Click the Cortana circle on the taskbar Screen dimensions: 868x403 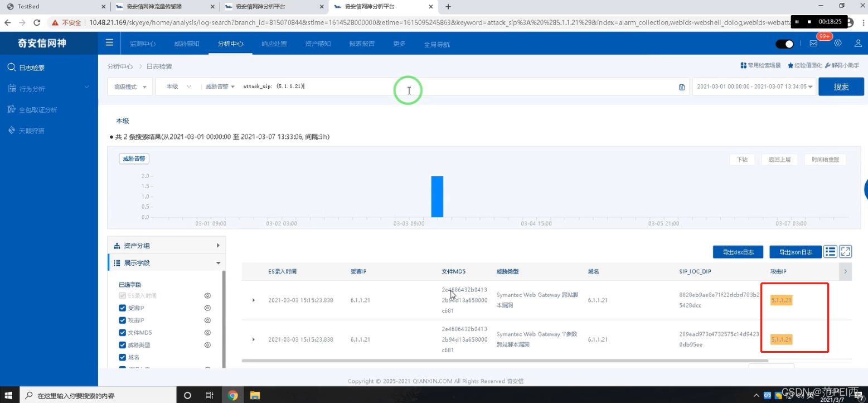point(187,395)
